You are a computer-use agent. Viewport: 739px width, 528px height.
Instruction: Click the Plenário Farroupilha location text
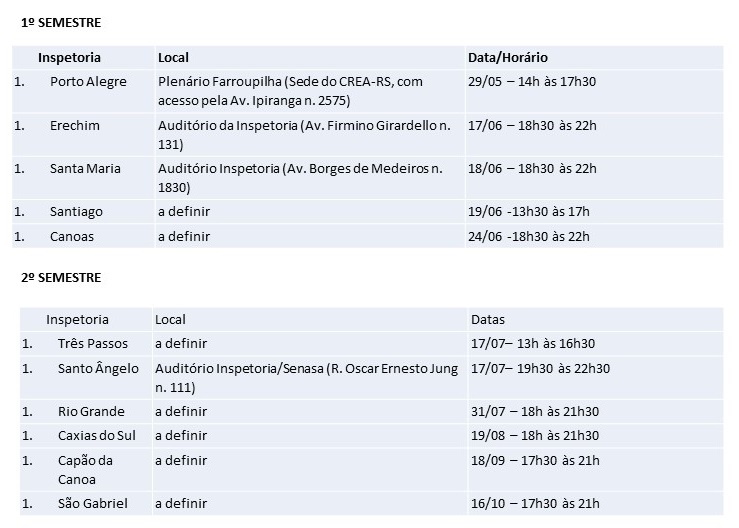pyautogui.click(x=290, y=91)
